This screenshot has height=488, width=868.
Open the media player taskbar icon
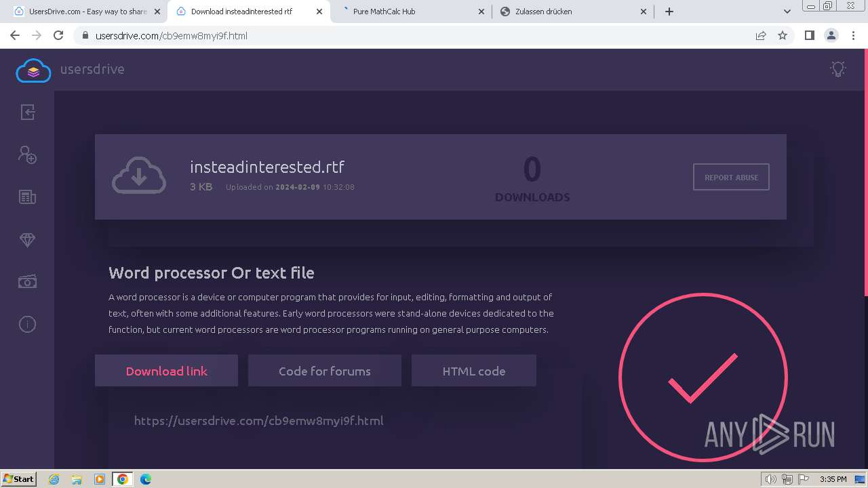point(100,479)
